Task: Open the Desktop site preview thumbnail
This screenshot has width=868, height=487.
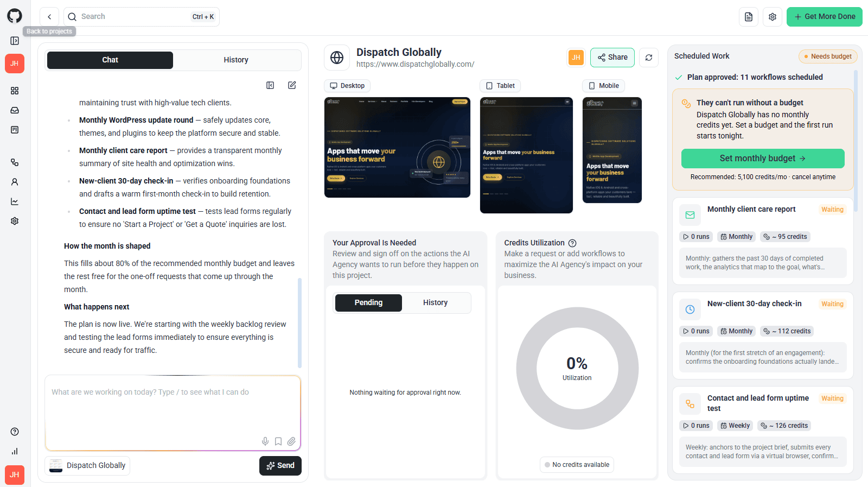Action: [397, 147]
